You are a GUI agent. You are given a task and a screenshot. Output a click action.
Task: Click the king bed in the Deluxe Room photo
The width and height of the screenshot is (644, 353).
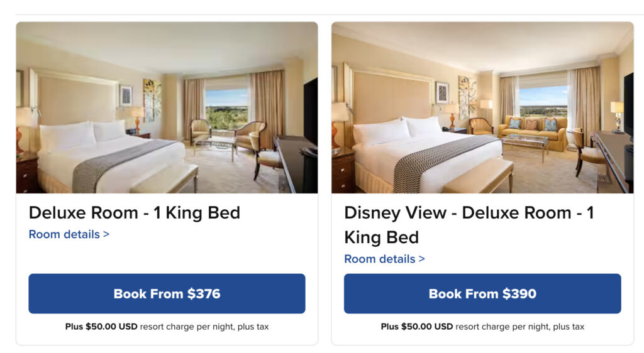click(101, 157)
